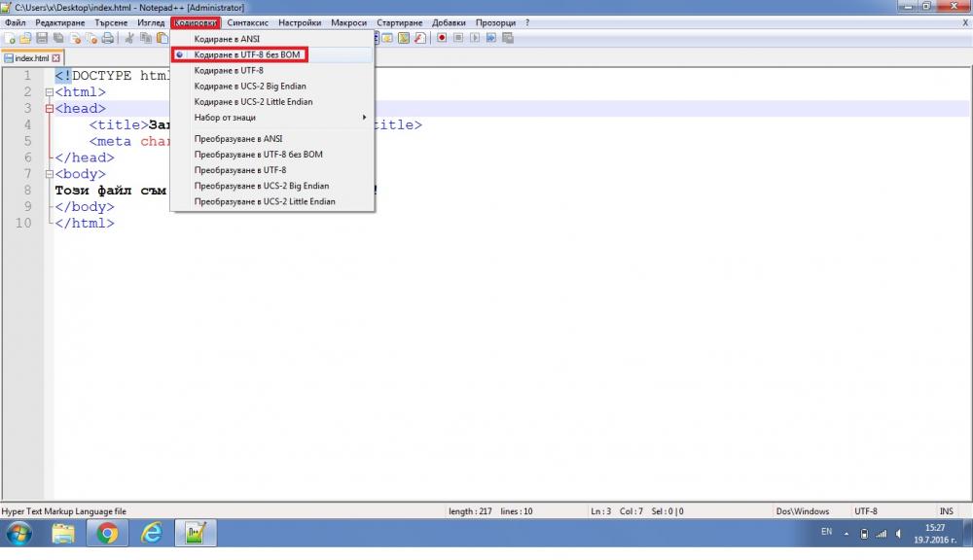Choose 'Преобразуване в ANSI'

tap(272, 139)
